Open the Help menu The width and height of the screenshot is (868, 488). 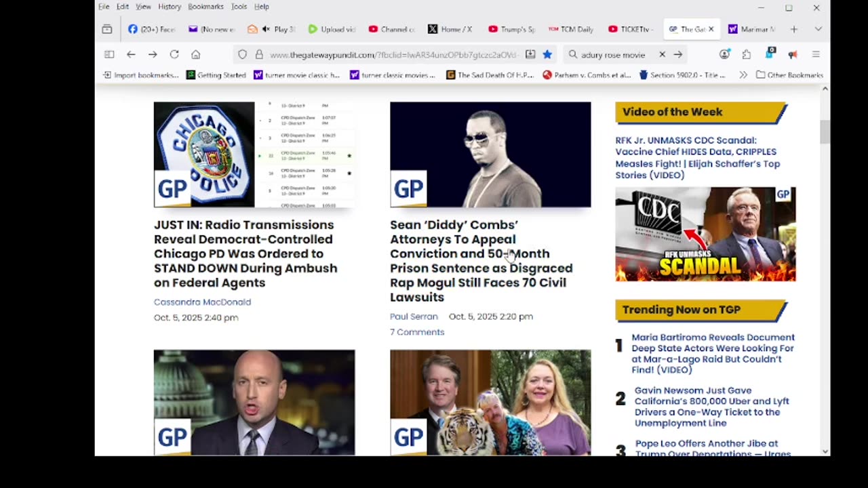tap(262, 7)
